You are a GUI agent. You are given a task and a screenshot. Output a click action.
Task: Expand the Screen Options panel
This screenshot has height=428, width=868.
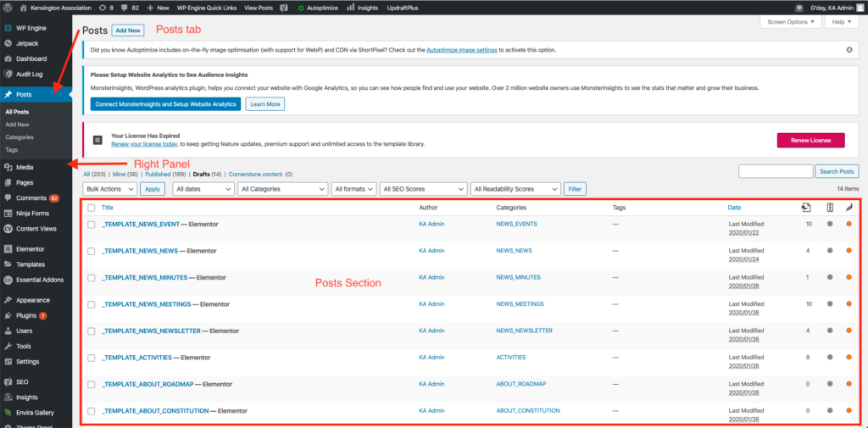point(791,22)
